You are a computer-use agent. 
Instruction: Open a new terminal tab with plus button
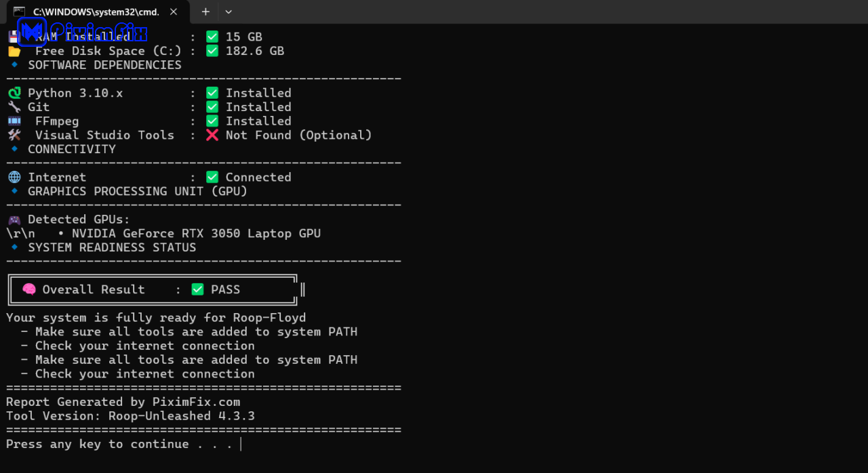pyautogui.click(x=205, y=12)
